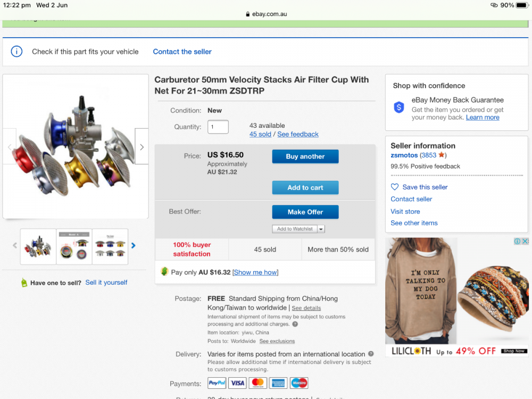Click the PayPal payment icon
This screenshot has width=532, height=399.
(x=217, y=383)
